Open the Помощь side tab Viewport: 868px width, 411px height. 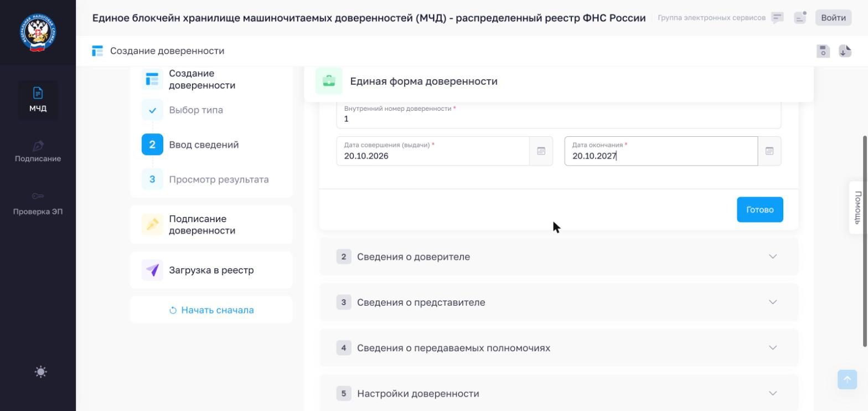click(x=857, y=207)
